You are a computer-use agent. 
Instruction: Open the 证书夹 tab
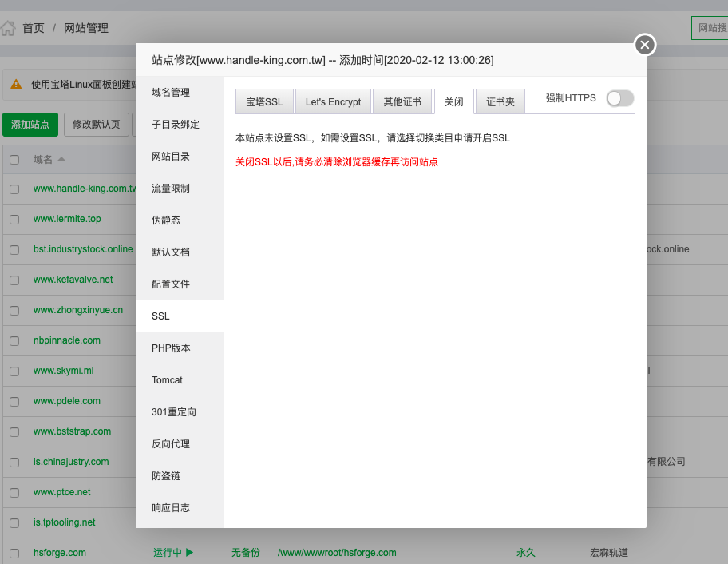tap(500, 102)
